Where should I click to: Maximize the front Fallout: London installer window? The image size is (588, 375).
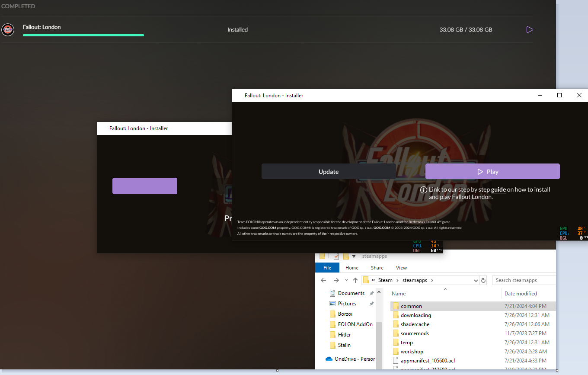[559, 95]
